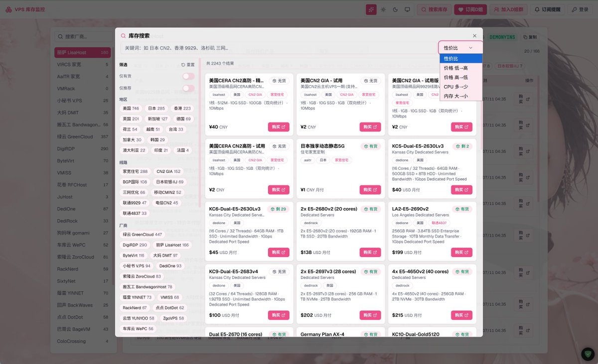The height and width of the screenshot is (364, 598).
Task: Toggle the 香港 223 region filter chip
Action: pyautogui.click(x=182, y=109)
